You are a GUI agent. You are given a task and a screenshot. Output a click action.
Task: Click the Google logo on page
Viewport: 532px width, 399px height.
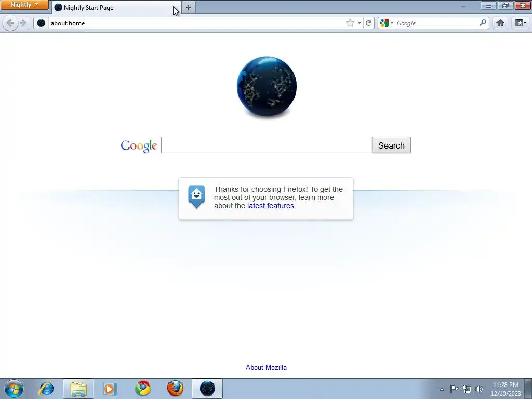139,145
